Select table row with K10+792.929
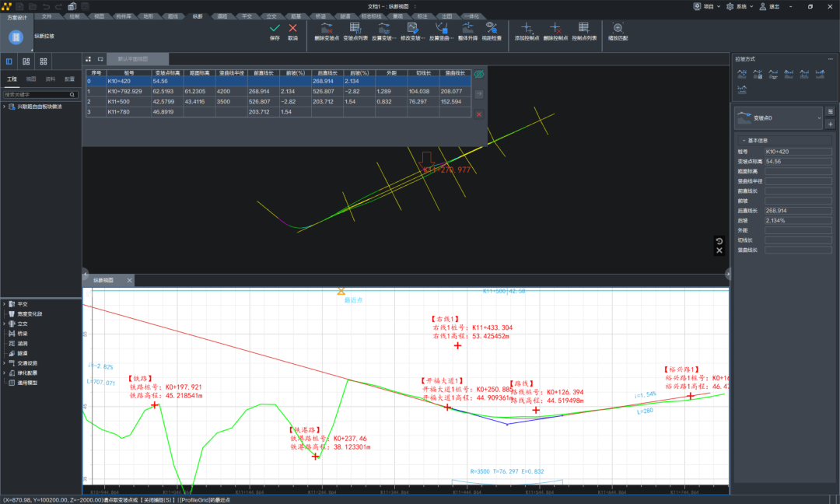This screenshot has width=840, height=504. (x=278, y=92)
